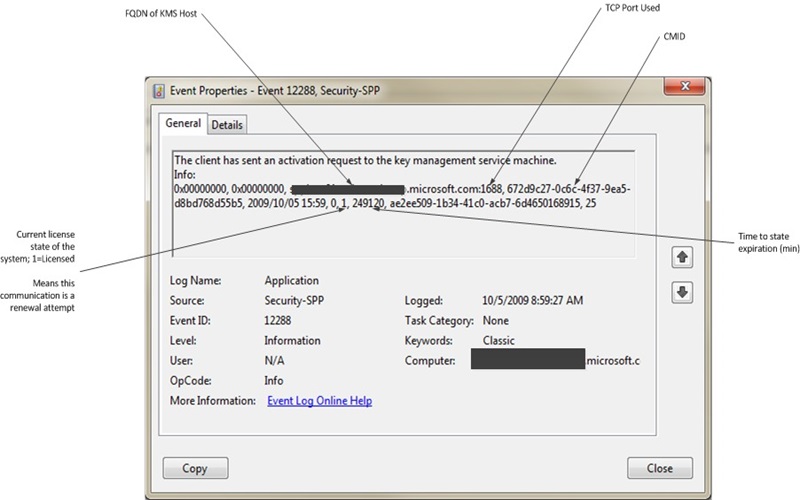Click the OpCode value Info

pyautogui.click(x=273, y=381)
